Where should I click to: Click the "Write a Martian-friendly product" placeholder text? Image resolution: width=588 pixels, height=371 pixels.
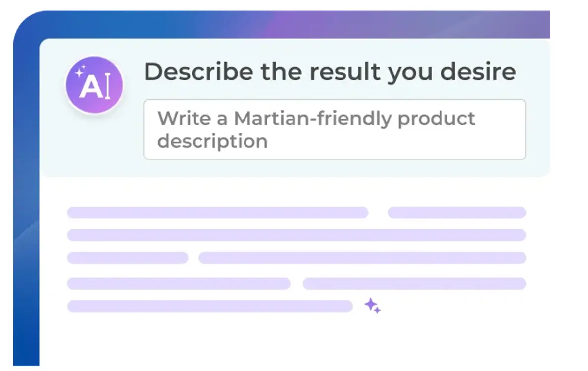click(316, 119)
